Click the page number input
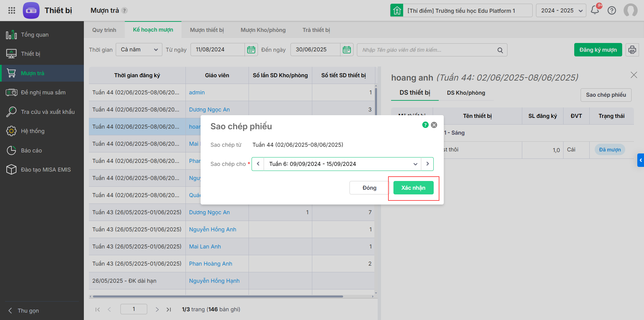The image size is (644, 320). (134, 309)
